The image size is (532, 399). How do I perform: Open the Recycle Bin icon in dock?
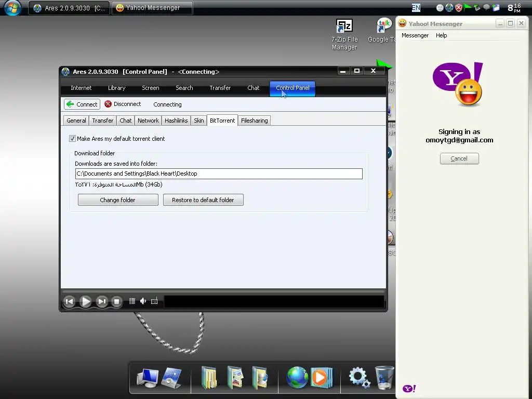(384, 377)
